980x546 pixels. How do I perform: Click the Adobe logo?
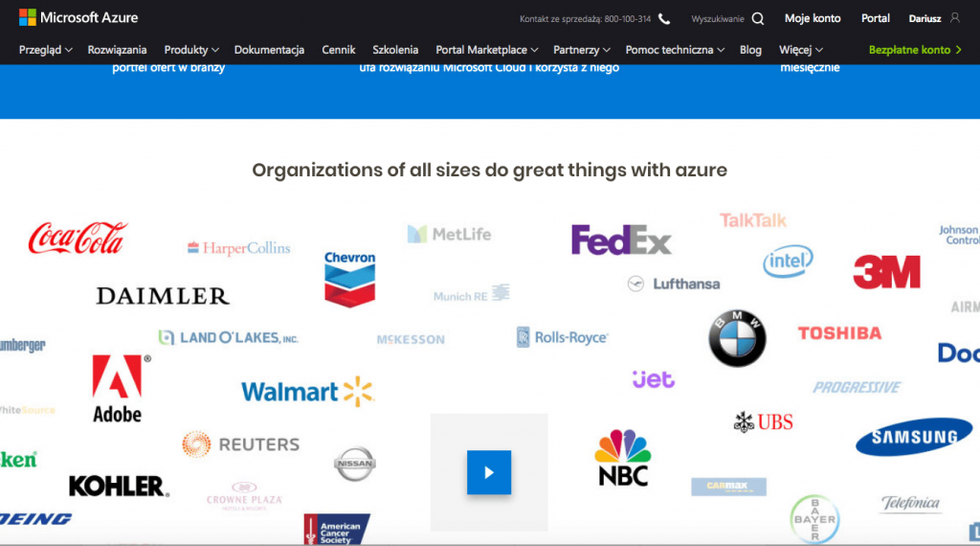[x=121, y=388]
